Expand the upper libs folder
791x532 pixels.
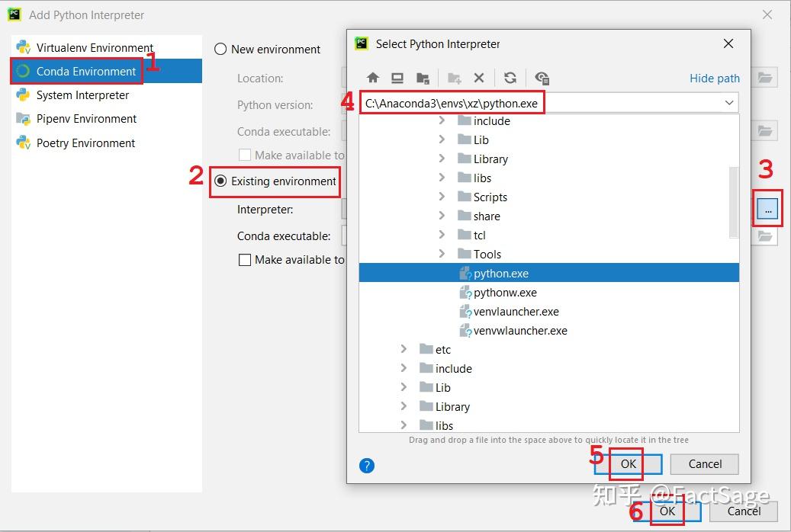tap(442, 178)
